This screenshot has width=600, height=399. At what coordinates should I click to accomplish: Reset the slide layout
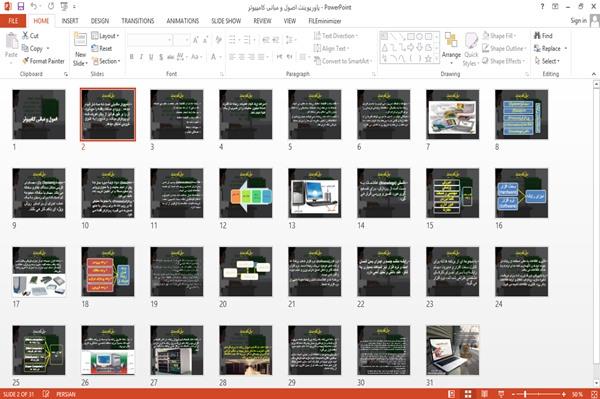tap(102, 48)
